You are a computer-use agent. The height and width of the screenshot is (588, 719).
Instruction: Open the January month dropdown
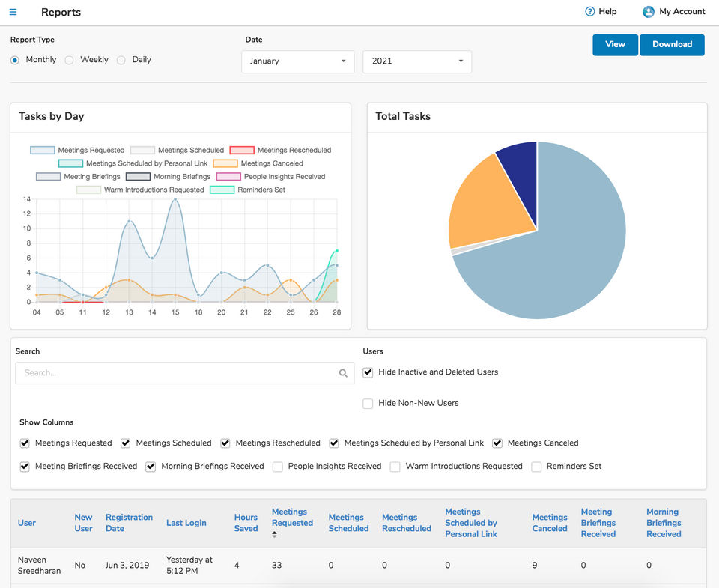click(x=297, y=61)
